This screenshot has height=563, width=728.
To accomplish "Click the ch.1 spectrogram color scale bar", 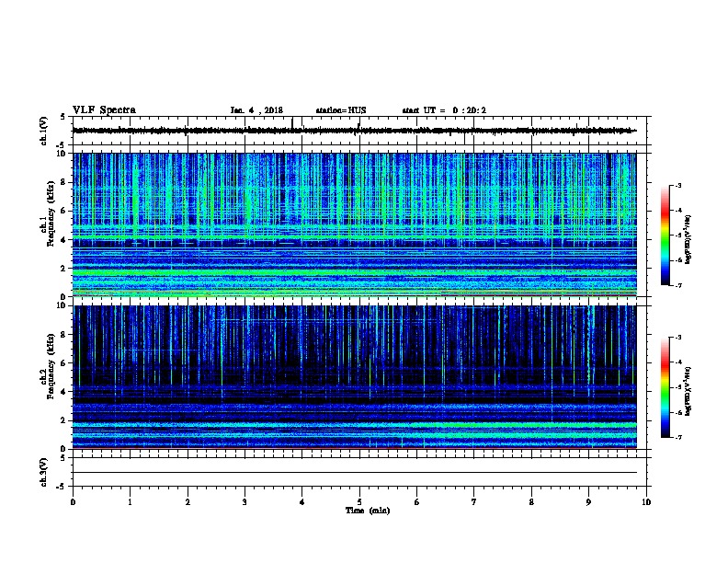I will point(665,236).
